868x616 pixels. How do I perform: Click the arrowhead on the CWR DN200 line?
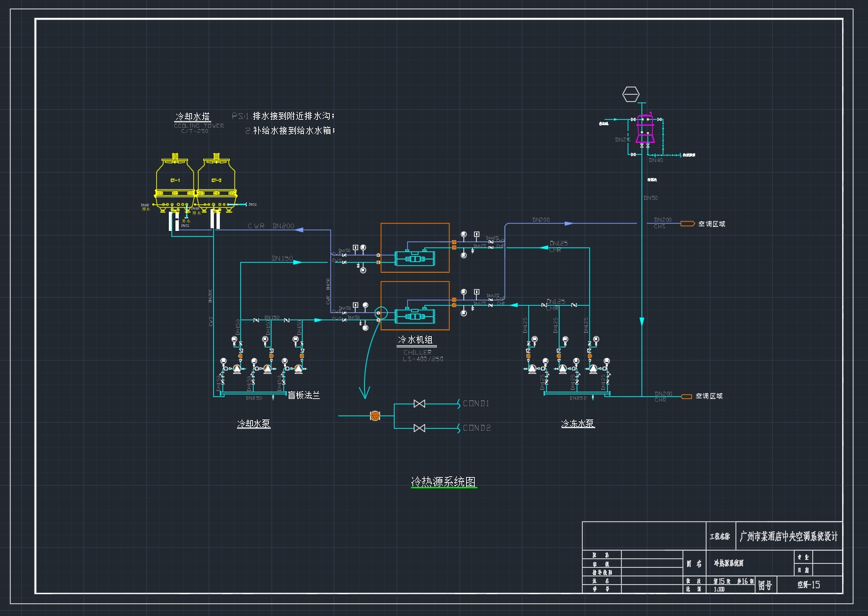tap(299, 230)
